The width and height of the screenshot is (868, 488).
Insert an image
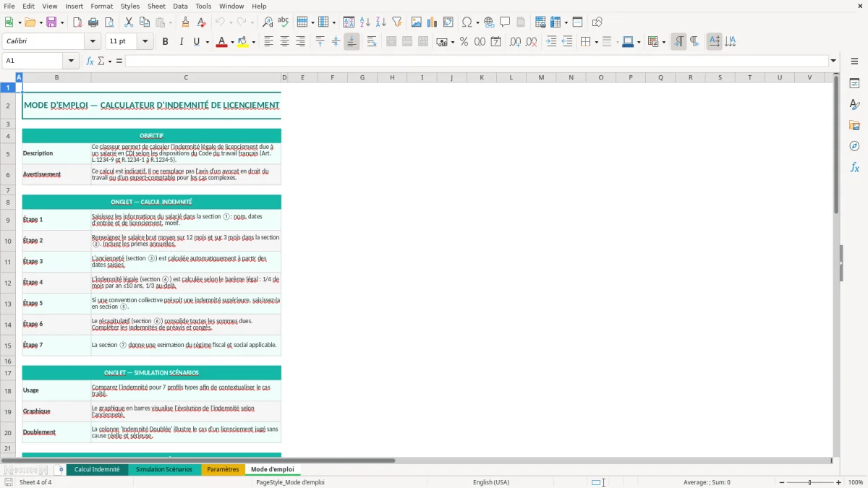coord(417,22)
